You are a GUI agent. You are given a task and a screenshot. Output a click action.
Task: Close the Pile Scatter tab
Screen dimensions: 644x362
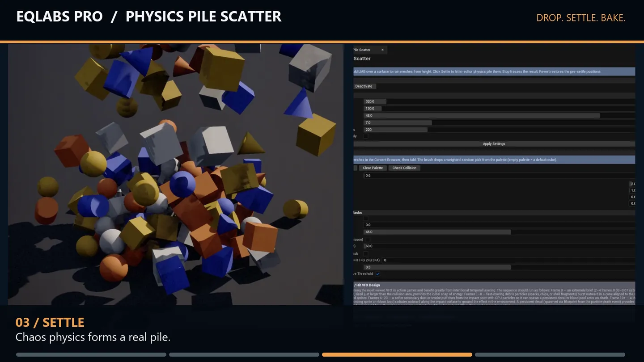382,50
